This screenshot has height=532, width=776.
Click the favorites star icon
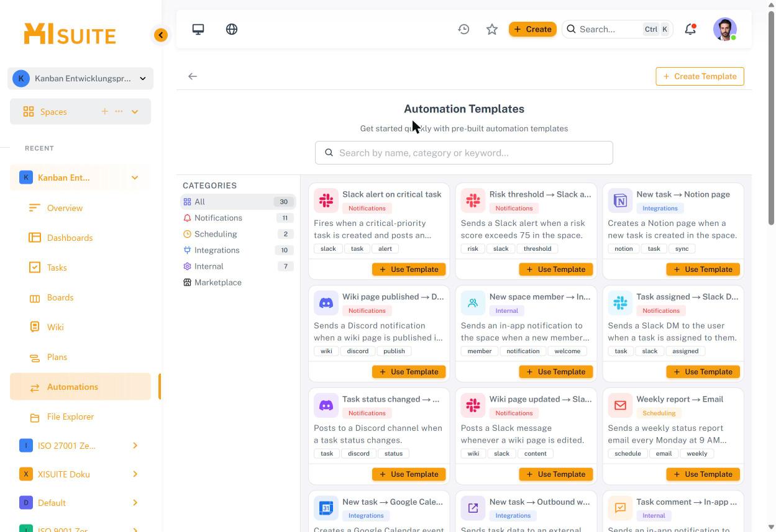click(x=492, y=29)
